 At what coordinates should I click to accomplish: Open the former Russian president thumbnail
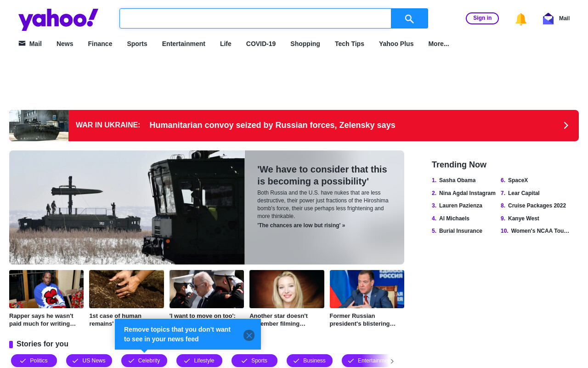pyautogui.click(x=367, y=289)
